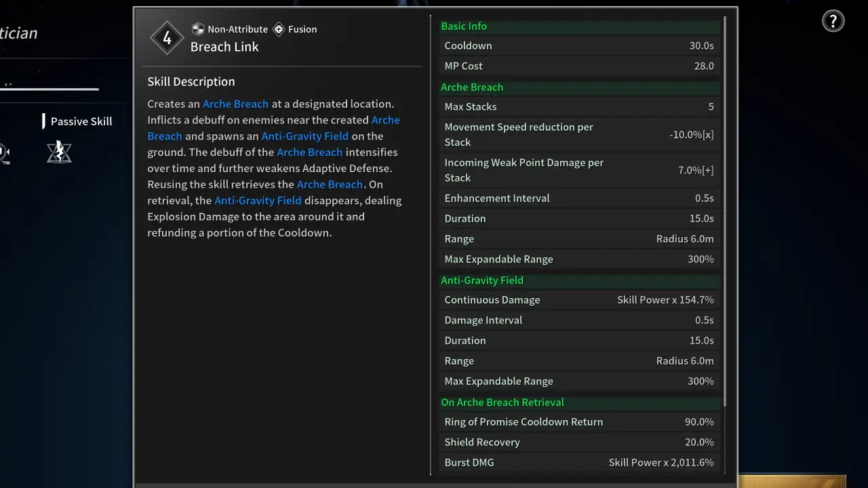Select the partially visible skill icon at left edge
Image resolution: width=868 pixels, height=488 pixels.
click(x=3, y=153)
